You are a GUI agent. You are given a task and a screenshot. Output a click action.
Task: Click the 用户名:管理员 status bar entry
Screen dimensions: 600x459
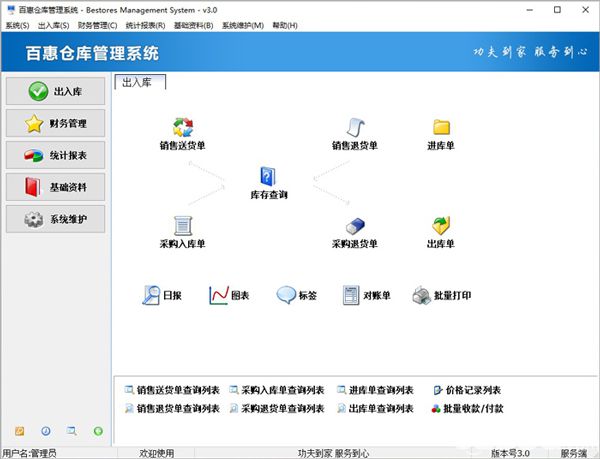coord(29,454)
